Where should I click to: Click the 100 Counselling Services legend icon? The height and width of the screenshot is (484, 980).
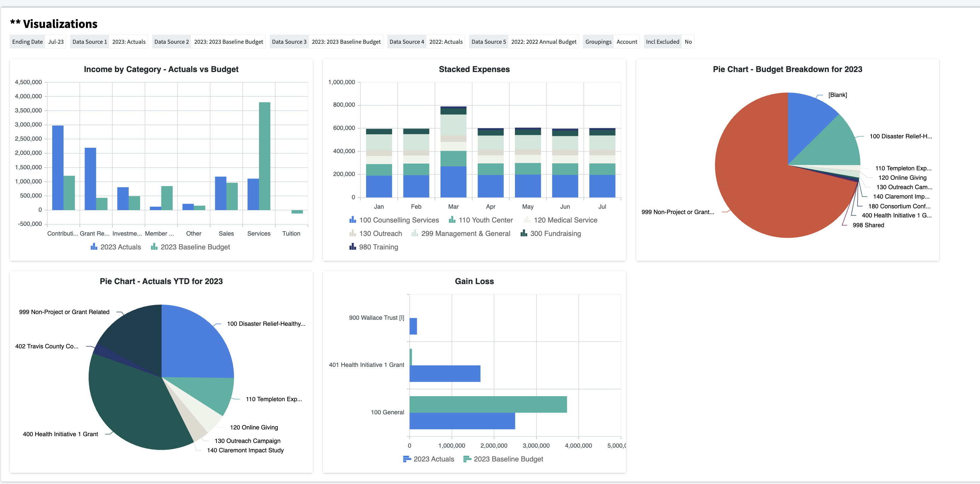pyautogui.click(x=353, y=220)
